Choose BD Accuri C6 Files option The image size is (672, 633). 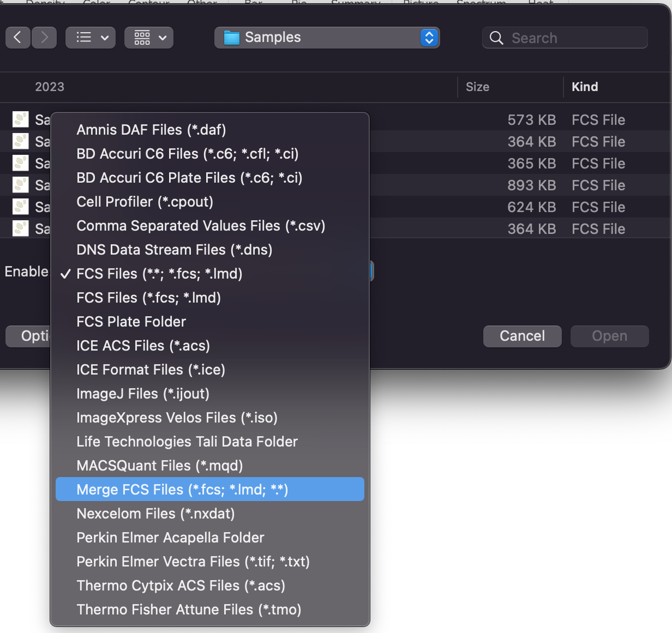point(210,154)
